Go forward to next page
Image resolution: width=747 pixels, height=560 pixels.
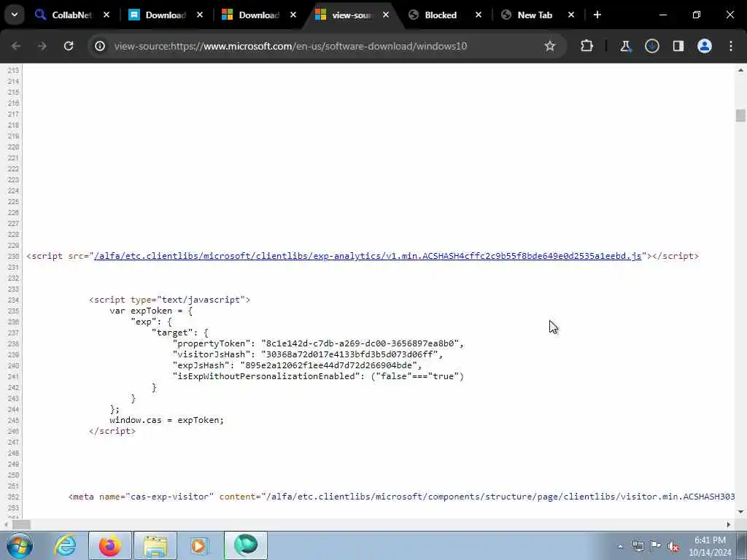click(42, 46)
